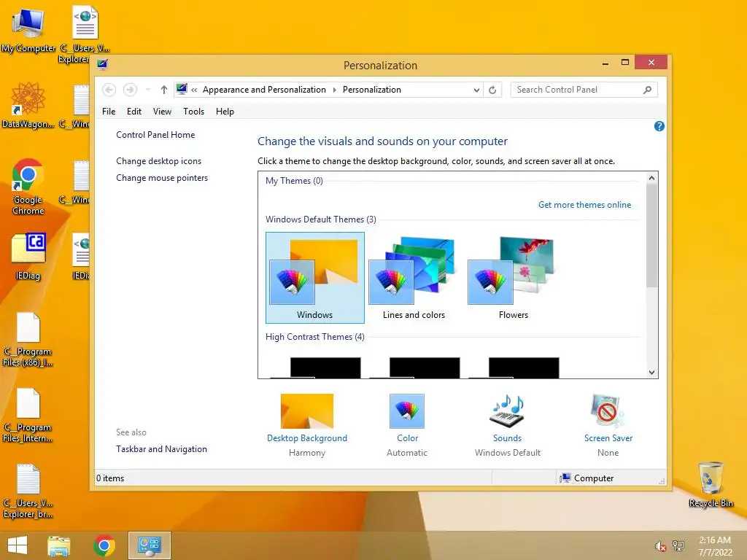Open the Edit menu
Image resolution: width=747 pixels, height=560 pixels.
(x=134, y=112)
